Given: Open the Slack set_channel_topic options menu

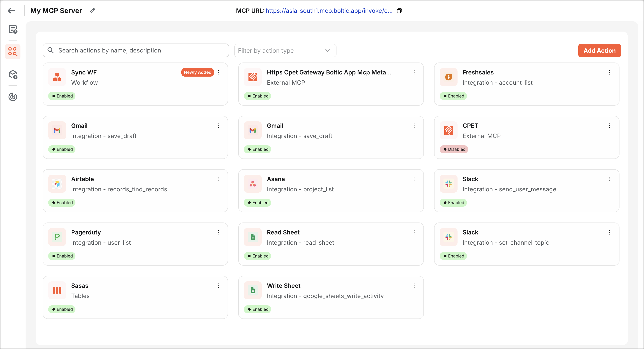Looking at the screenshot, I should [x=610, y=232].
